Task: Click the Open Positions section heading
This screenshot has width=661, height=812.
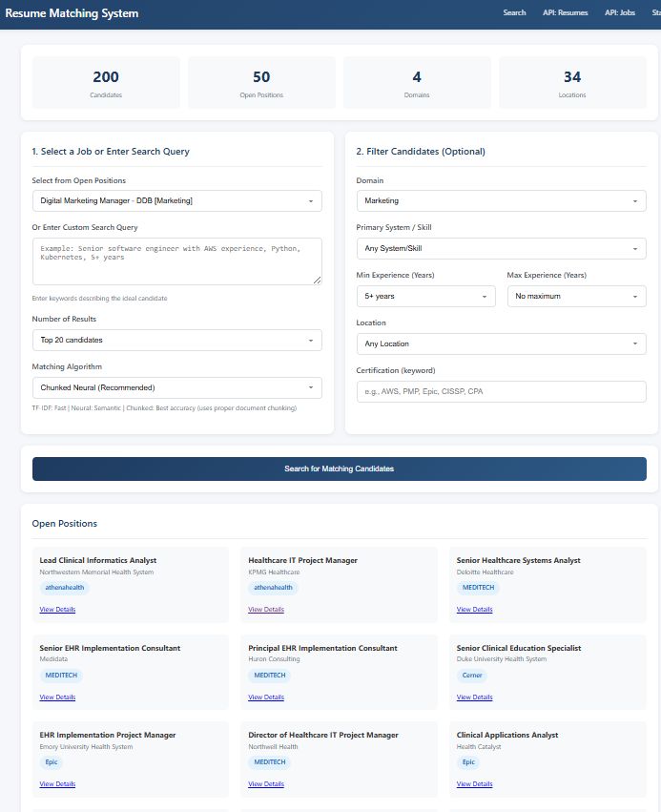Action: 65,524
